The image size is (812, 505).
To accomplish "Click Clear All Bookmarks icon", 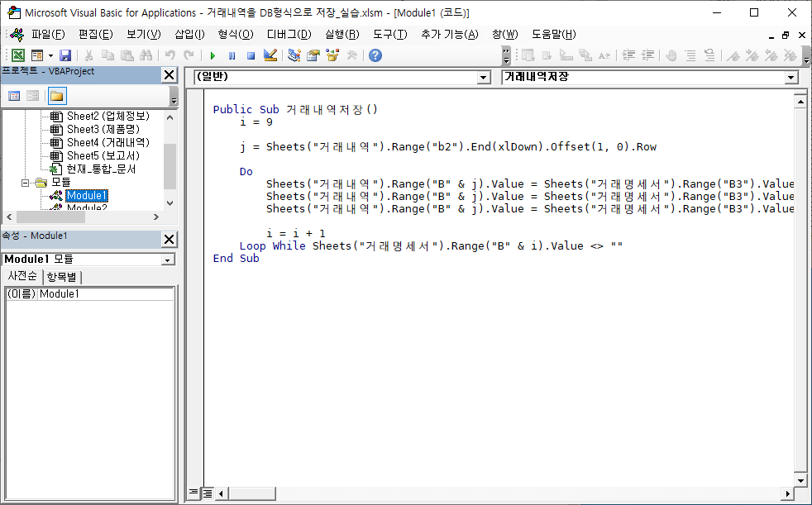I will 791,55.
